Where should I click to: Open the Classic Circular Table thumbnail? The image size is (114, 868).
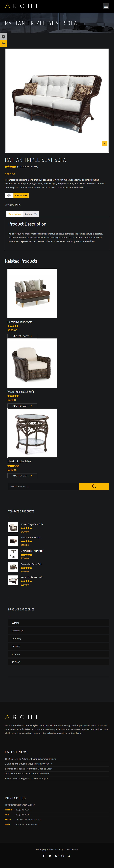click(x=32, y=433)
